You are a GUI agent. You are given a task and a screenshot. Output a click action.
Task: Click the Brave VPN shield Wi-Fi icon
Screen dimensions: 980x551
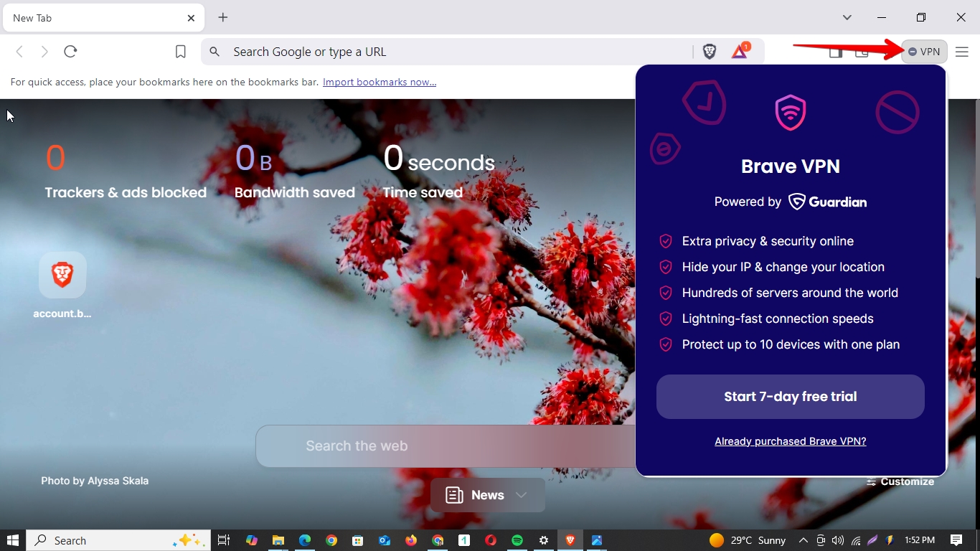coord(791,113)
